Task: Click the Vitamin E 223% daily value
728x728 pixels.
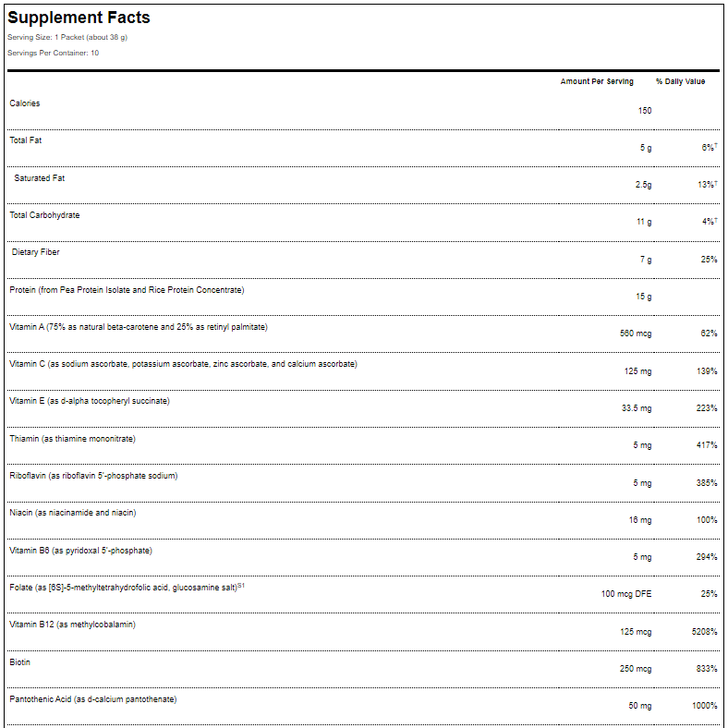Action: pos(707,408)
